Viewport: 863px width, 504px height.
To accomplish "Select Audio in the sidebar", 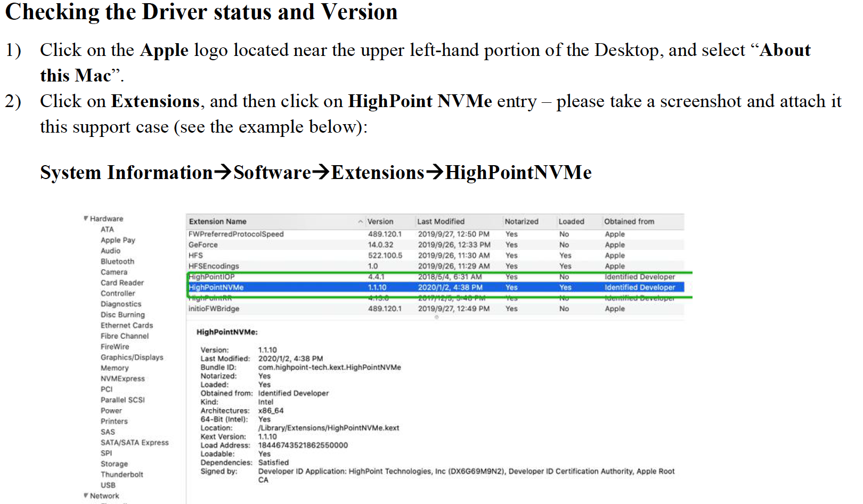I will (110, 250).
